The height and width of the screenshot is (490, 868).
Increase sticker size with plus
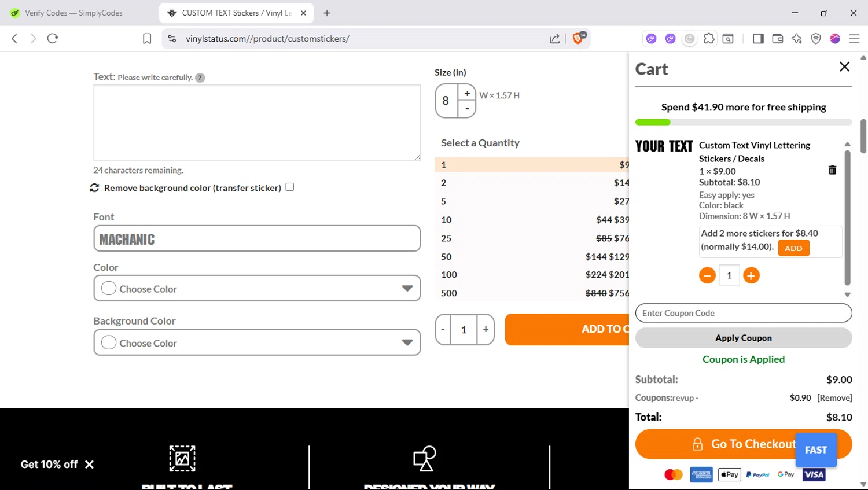[467, 93]
